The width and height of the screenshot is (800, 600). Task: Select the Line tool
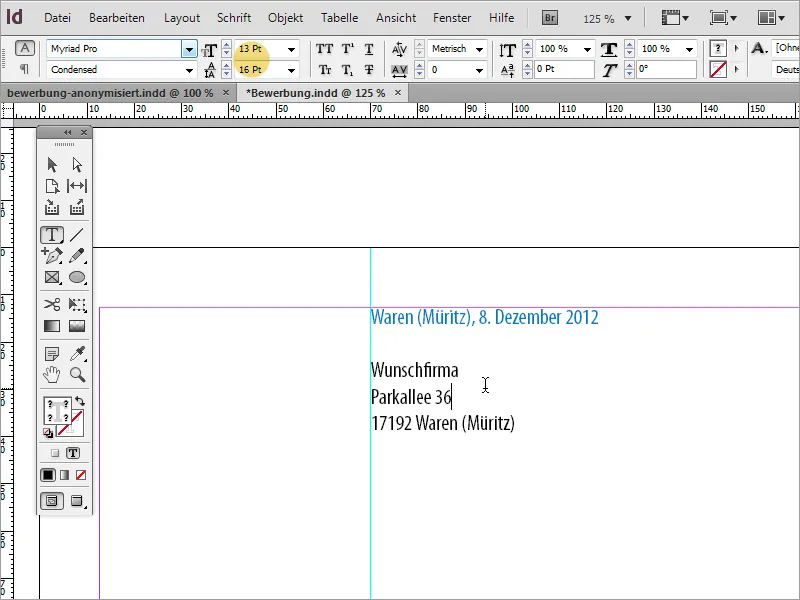point(77,235)
